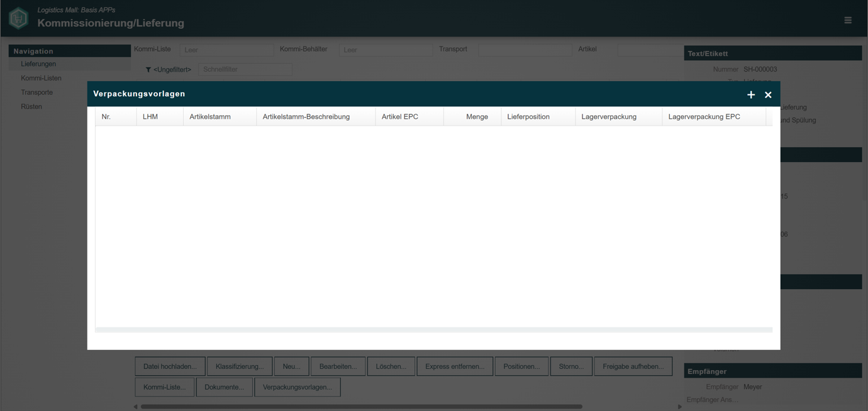Click the Kommi-Behälter input field
Viewport: 868px width, 411px height.
386,50
